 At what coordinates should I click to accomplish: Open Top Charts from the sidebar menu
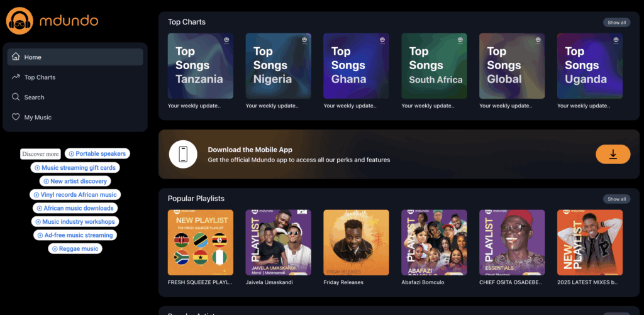[x=40, y=77]
